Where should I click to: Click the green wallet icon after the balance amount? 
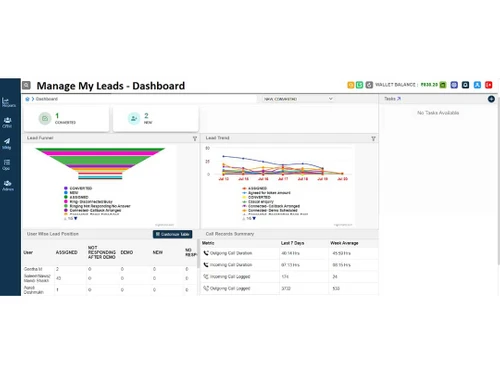click(443, 85)
